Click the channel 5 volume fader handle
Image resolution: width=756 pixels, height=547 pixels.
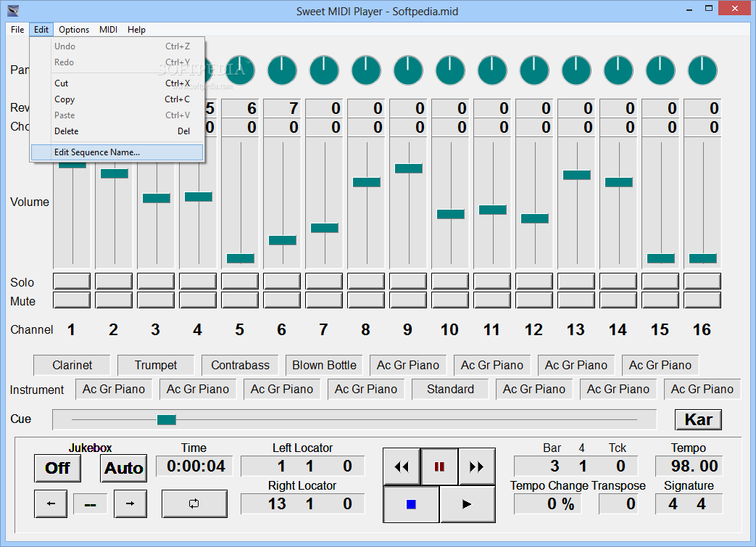coord(241,258)
